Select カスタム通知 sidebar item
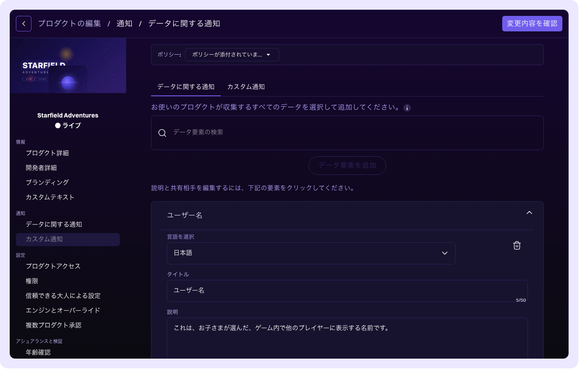The image size is (588, 378). coord(68,240)
